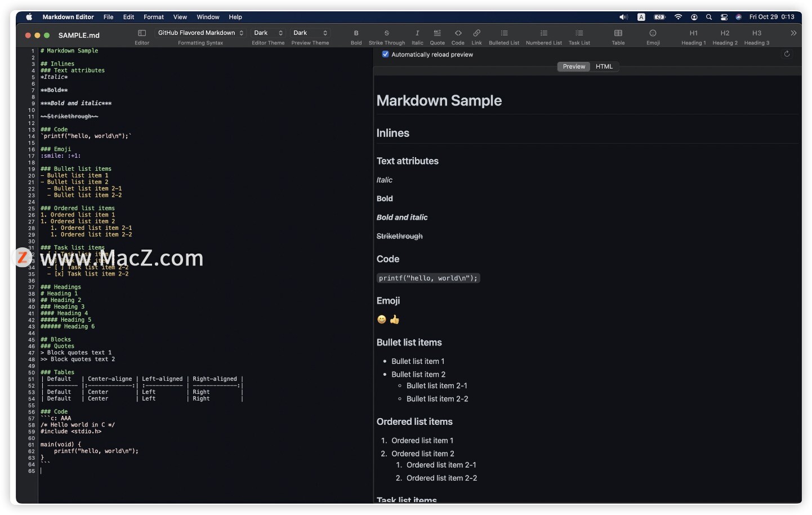
Task: Open the Apple menu
Action: point(29,17)
